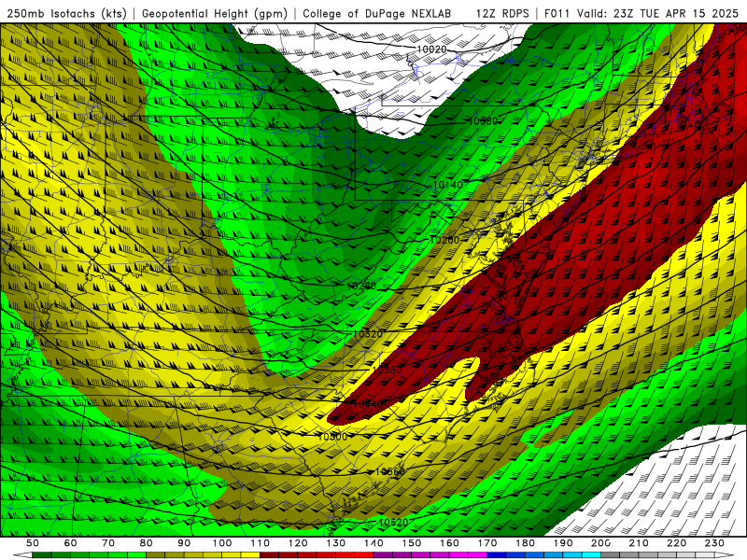Click the 170 value on the color scale
The image size is (747, 560).
pos(487,543)
